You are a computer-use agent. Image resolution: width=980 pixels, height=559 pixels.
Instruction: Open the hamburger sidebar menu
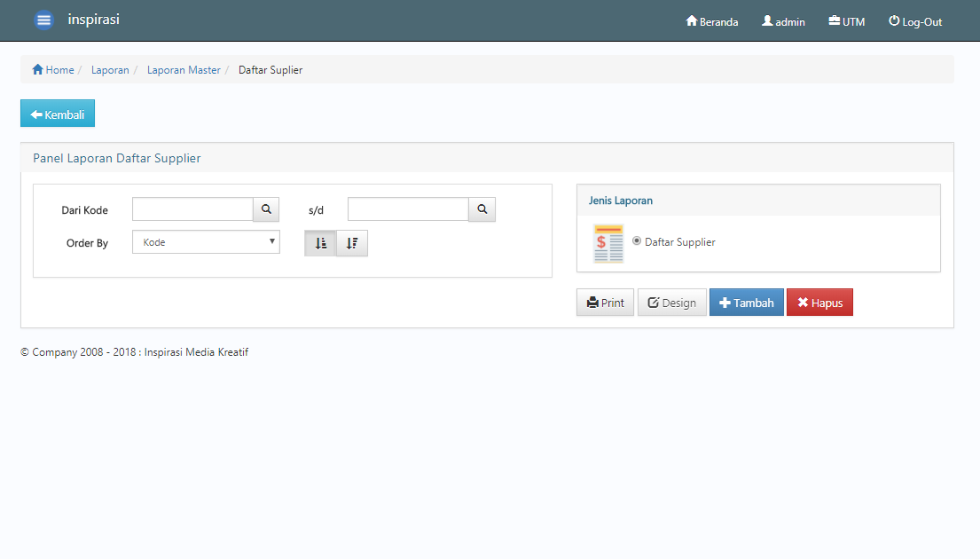[43, 20]
